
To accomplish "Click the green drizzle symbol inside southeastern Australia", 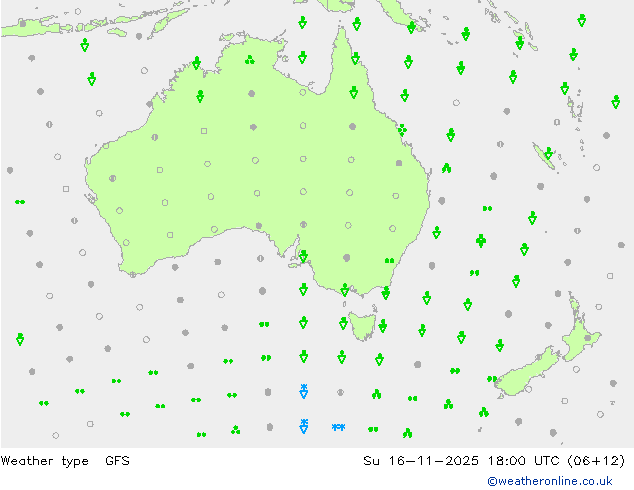I will point(389,260).
